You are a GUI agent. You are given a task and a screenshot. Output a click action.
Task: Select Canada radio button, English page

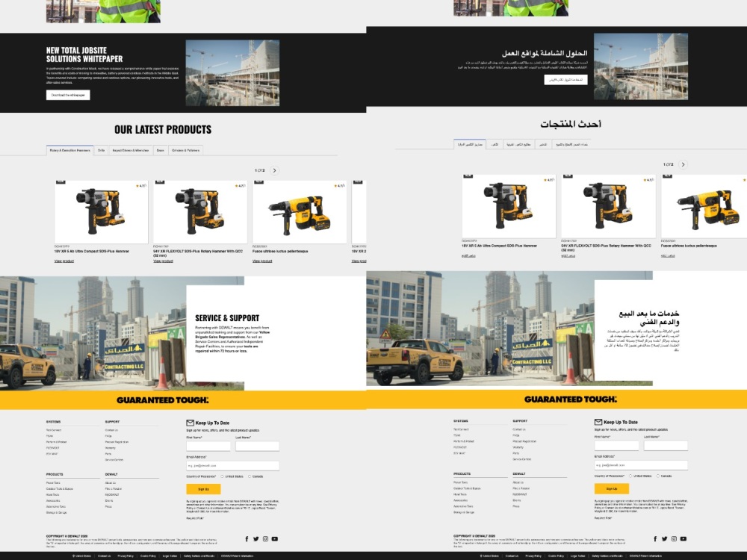tap(249, 476)
